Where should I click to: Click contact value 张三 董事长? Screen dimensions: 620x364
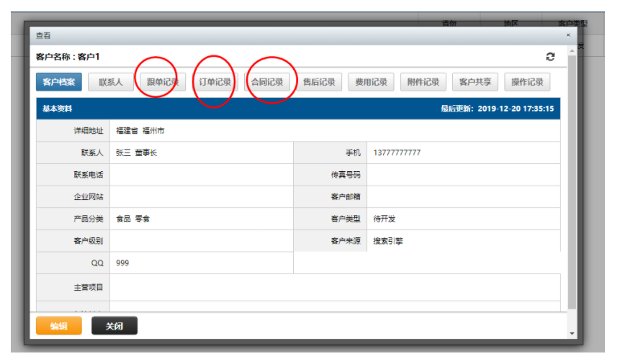coord(136,153)
